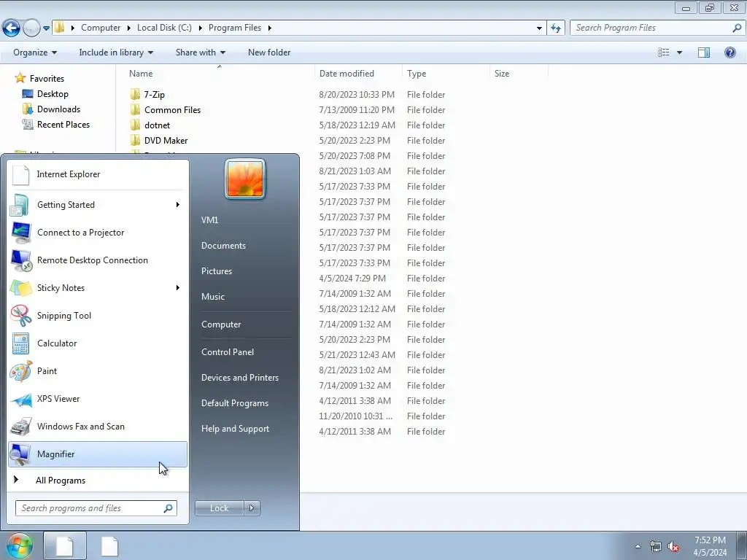This screenshot has width=747, height=560.
Task: Click the New folder button
Action: [x=269, y=52]
